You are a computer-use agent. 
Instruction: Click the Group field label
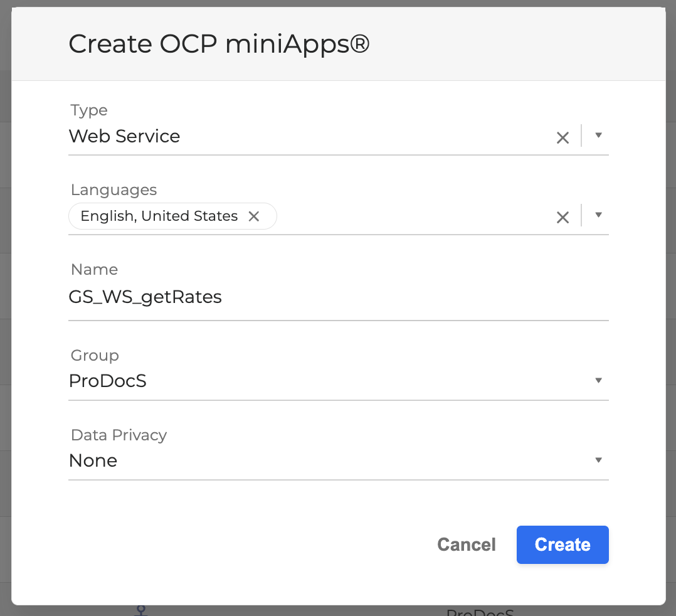pyautogui.click(x=95, y=356)
